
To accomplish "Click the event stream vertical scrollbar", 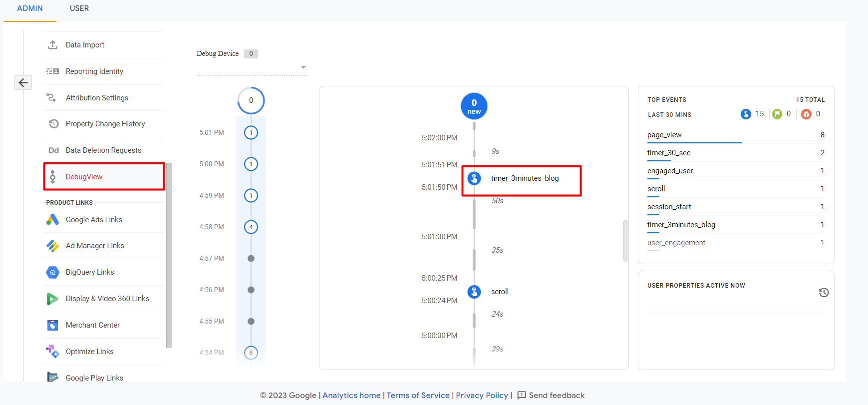I will click(625, 240).
